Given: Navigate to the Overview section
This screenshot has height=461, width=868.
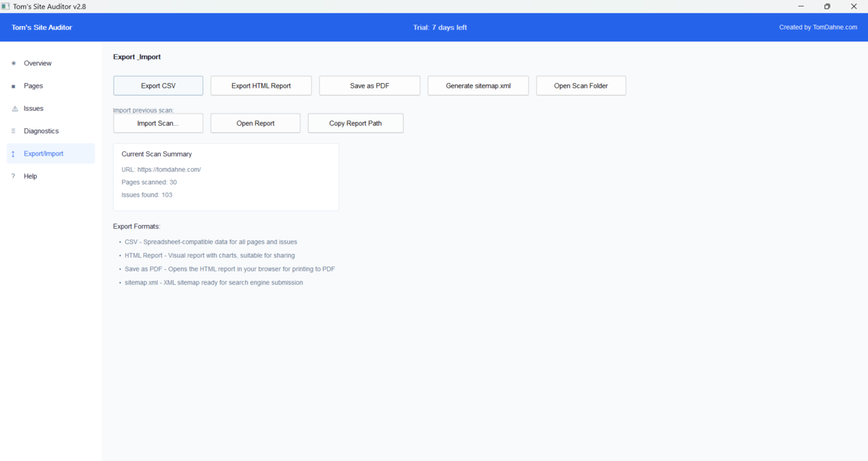Looking at the screenshot, I should pyautogui.click(x=37, y=63).
